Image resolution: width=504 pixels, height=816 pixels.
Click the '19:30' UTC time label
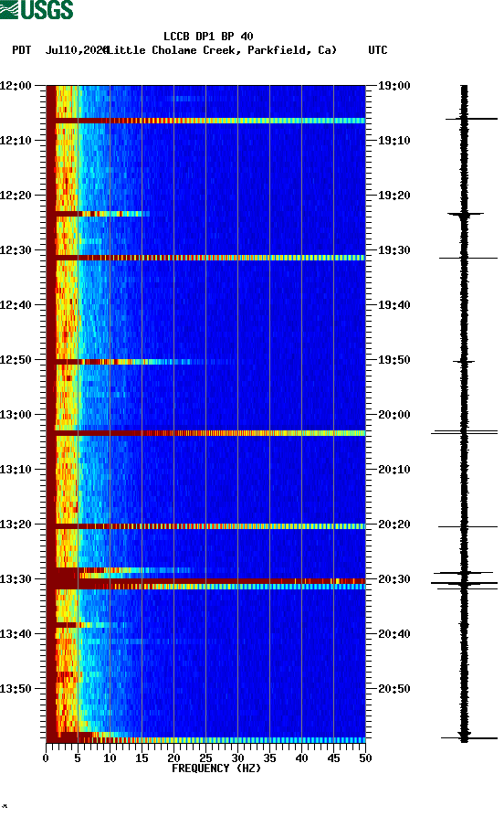(394, 250)
